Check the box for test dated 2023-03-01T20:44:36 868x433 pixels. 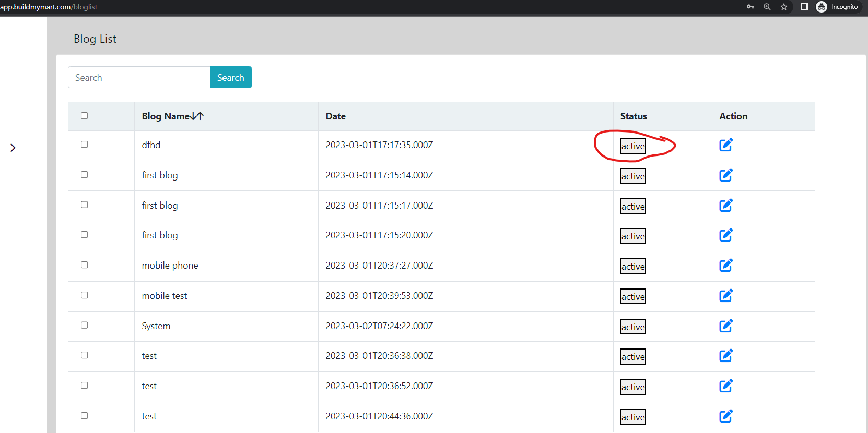click(x=84, y=416)
